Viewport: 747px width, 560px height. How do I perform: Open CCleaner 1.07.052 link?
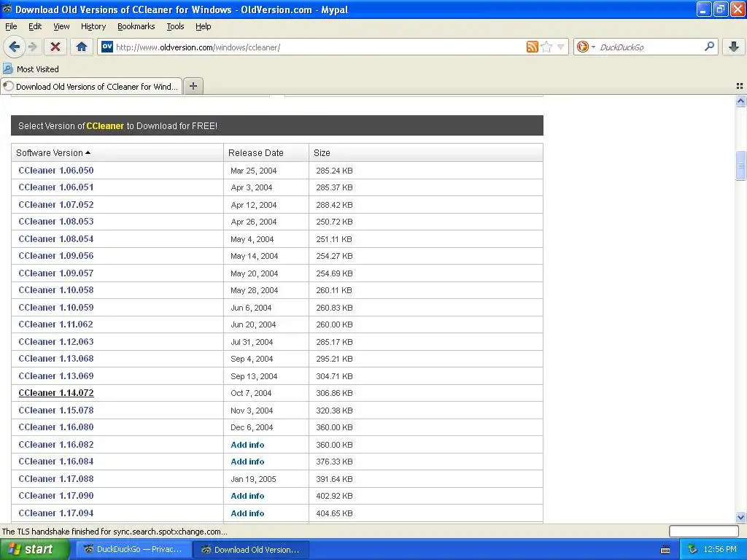coord(55,205)
